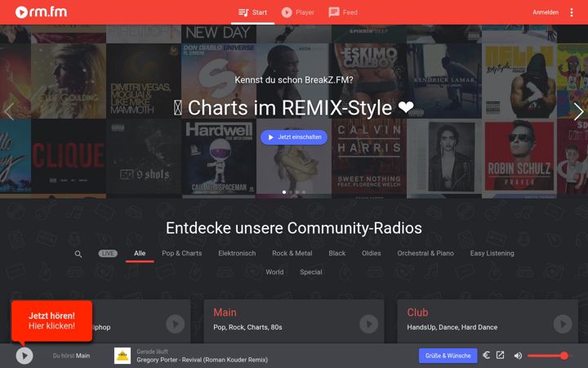The width and height of the screenshot is (588, 368).
Task: Filter by Pop & Charts
Action: pos(182,254)
